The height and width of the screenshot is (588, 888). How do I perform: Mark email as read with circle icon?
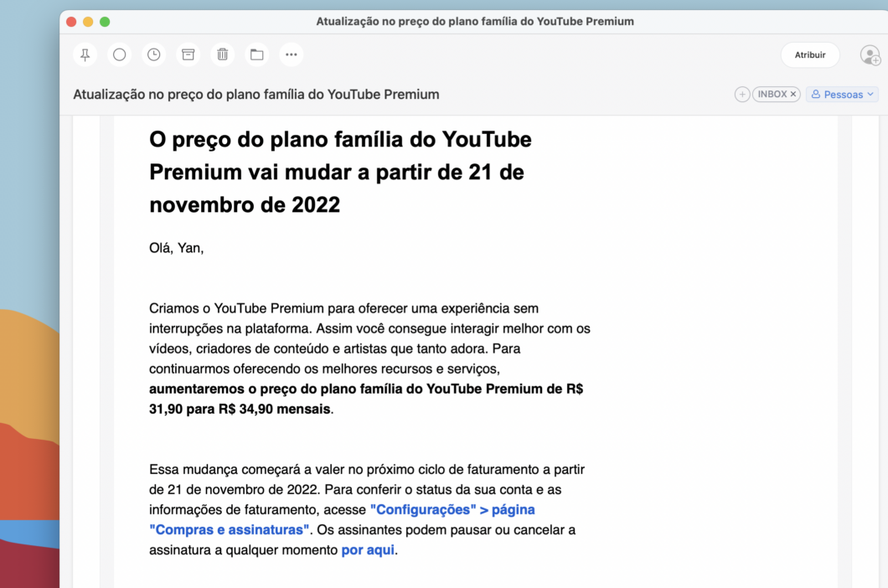tap(120, 55)
